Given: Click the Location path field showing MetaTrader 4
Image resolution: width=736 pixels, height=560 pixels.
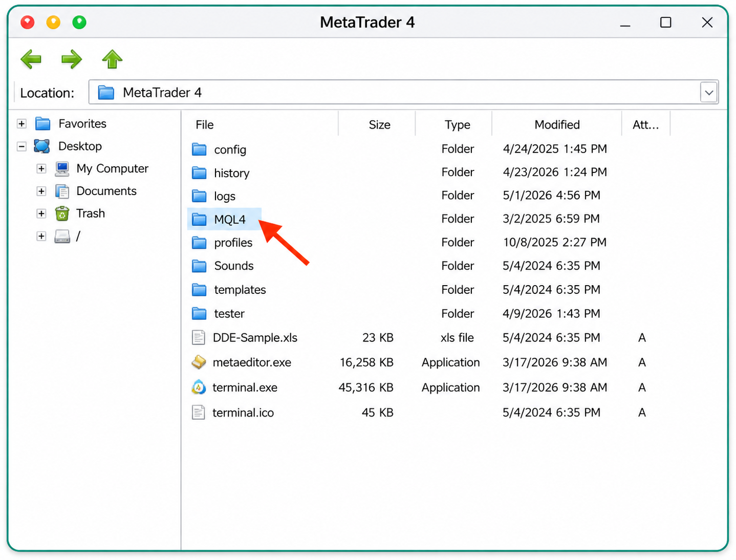Looking at the screenshot, I should click(x=394, y=93).
